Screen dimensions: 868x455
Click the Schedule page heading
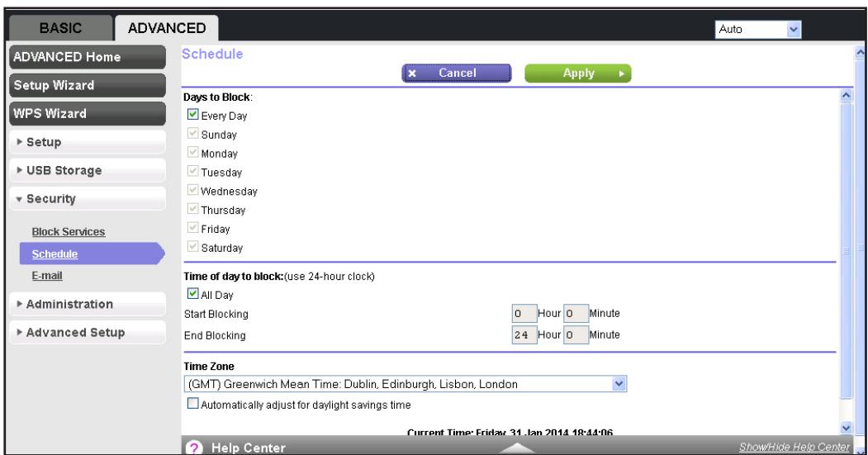212,55
